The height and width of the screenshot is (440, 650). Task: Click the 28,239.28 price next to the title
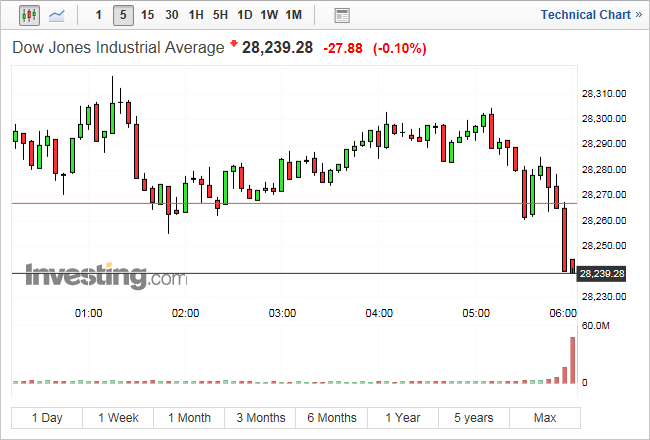tap(277, 47)
